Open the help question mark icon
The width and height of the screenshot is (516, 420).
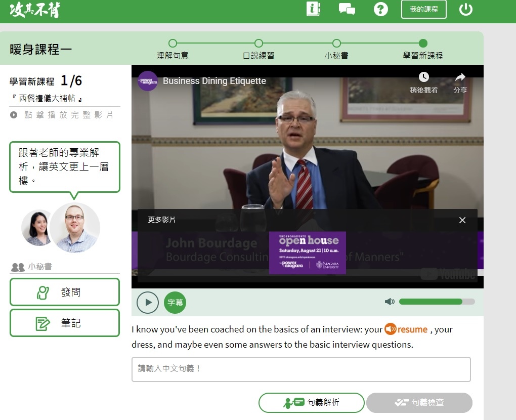pyautogui.click(x=381, y=9)
